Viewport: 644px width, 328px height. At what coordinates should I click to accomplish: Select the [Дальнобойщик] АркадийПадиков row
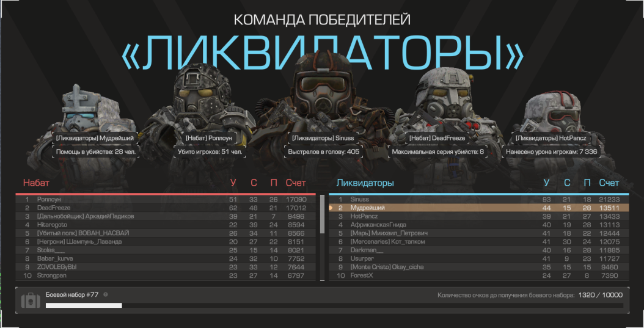click(x=166, y=216)
